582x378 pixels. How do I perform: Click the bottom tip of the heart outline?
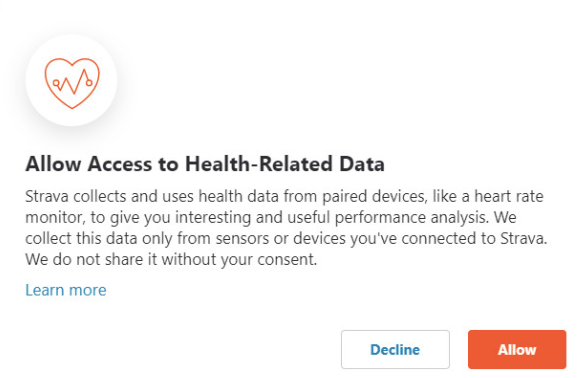(x=72, y=107)
